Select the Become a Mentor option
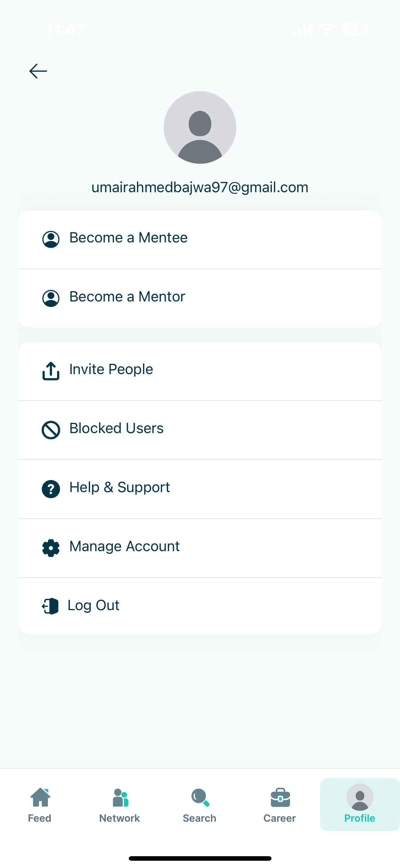The height and width of the screenshot is (868, 400). [x=127, y=297]
